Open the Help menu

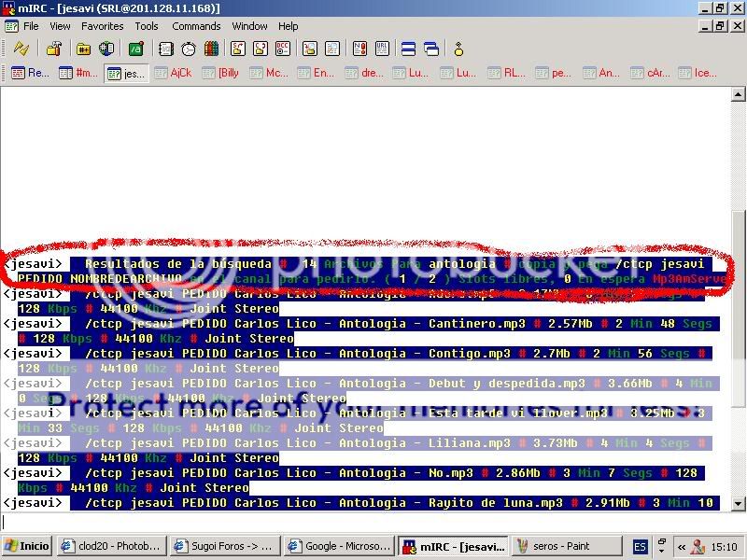coord(289,26)
